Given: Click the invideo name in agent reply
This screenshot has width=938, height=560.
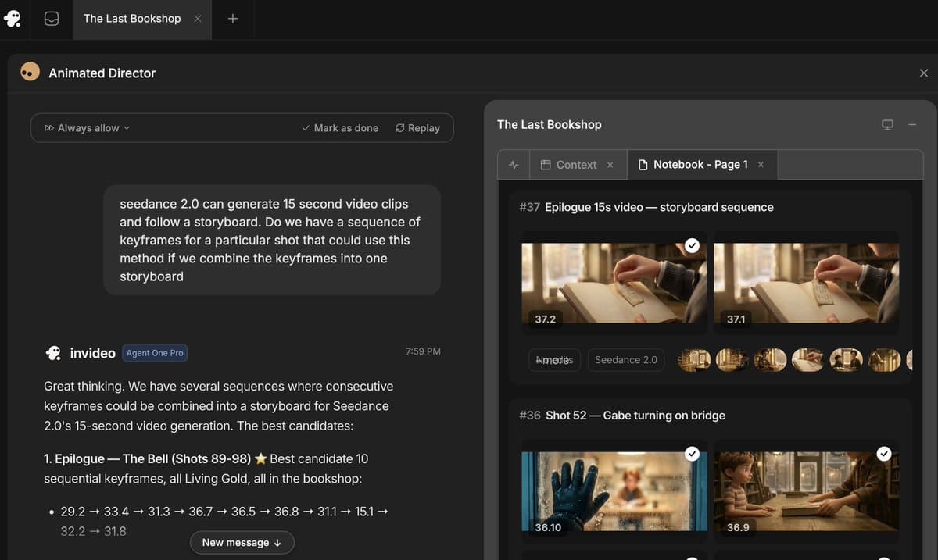Looking at the screenshot, I should tap(92, 353).
